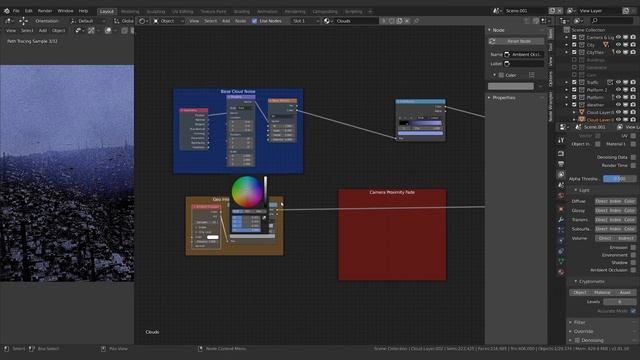Click the material browse sphere icon
The height and width of the screenshot is (360, 640).
coord(327,21)
